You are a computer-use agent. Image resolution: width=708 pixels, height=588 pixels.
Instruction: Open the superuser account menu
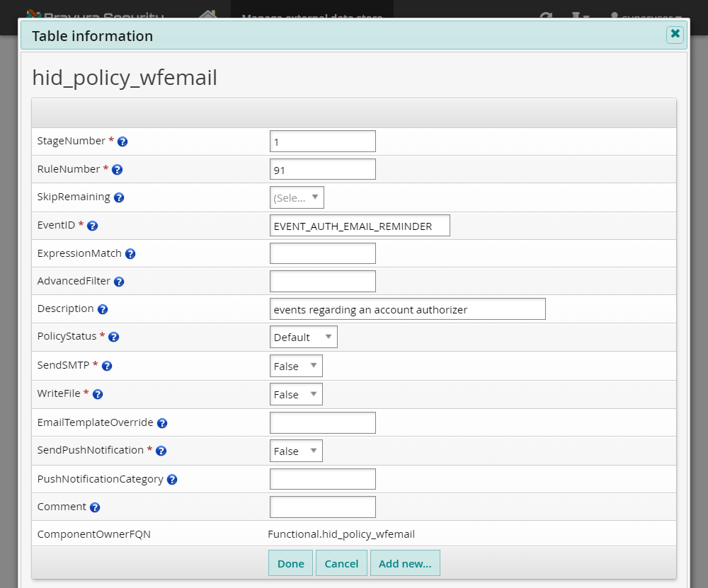point(641,16)
